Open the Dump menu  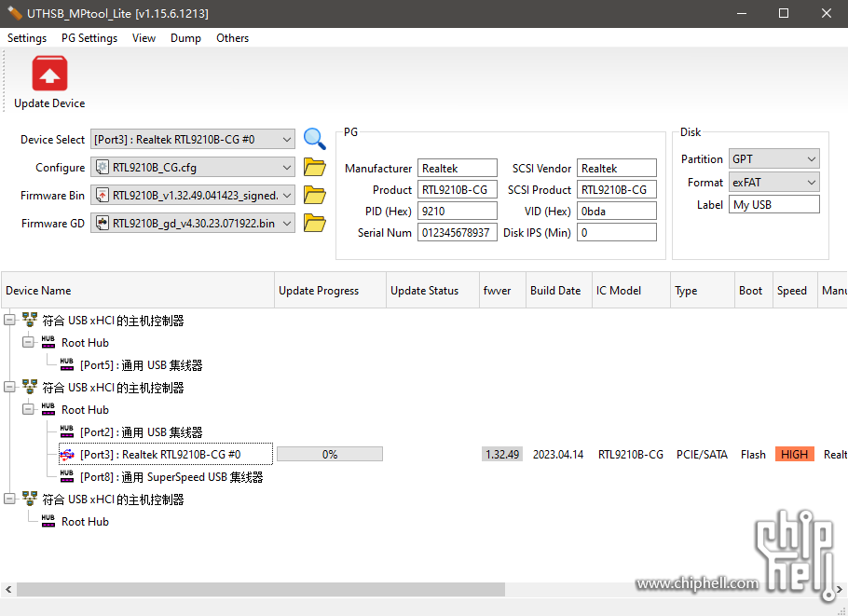[x=185, y=38]
